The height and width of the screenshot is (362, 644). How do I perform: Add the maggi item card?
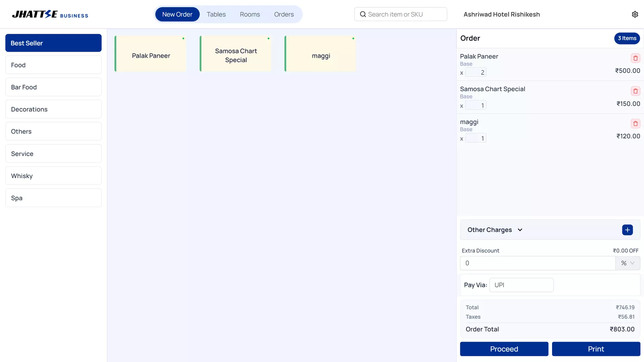point(321,54)
